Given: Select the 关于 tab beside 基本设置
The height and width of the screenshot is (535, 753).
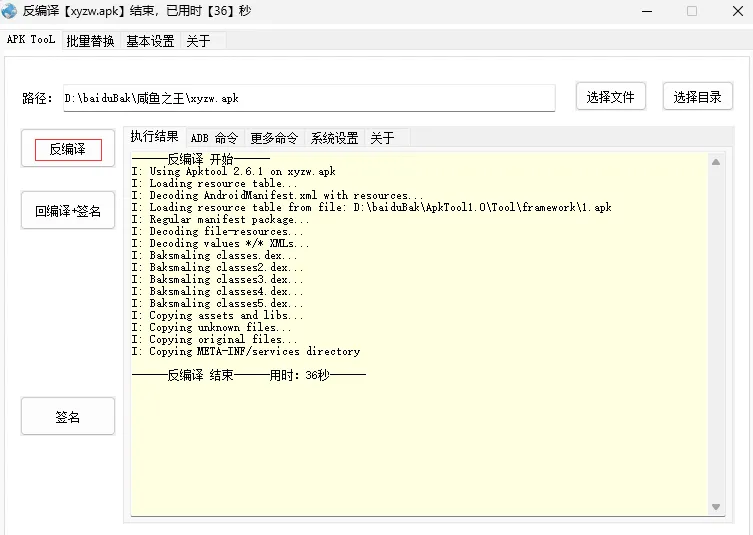Looking at the screenshot, I should [x=198, y=41].
